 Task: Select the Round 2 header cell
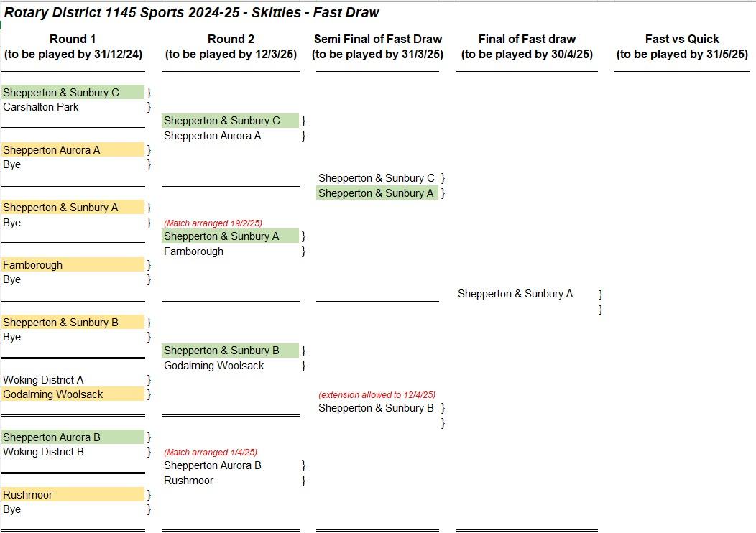pyautogui.click(x=231, y=46)
